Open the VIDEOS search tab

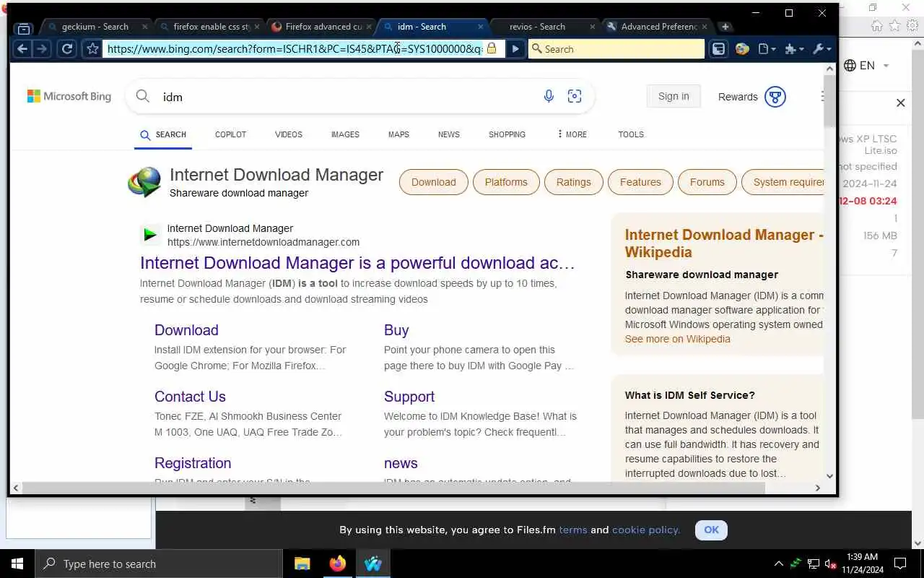click(289, 134)
